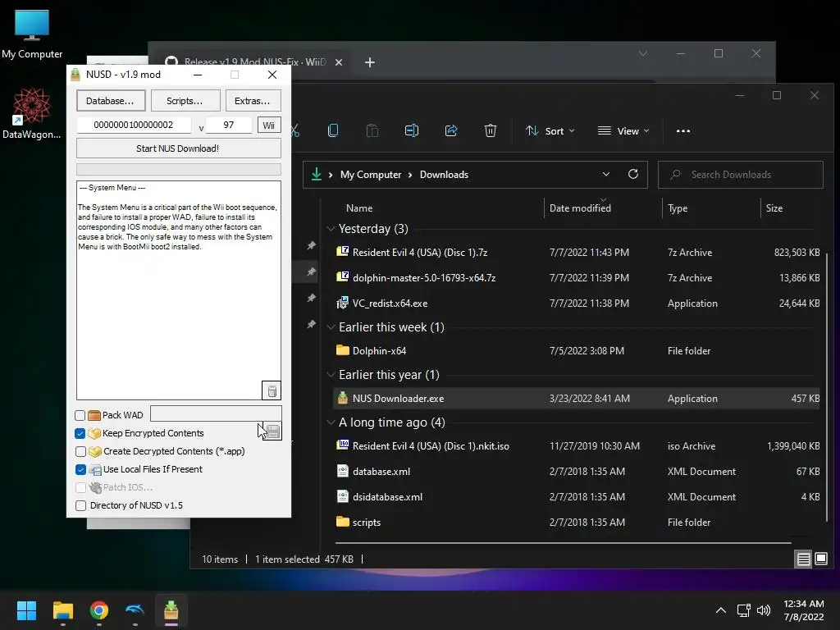Collapse the Yesterday (3) group
This screenshot has height=630, width=840.
(331, 229)
